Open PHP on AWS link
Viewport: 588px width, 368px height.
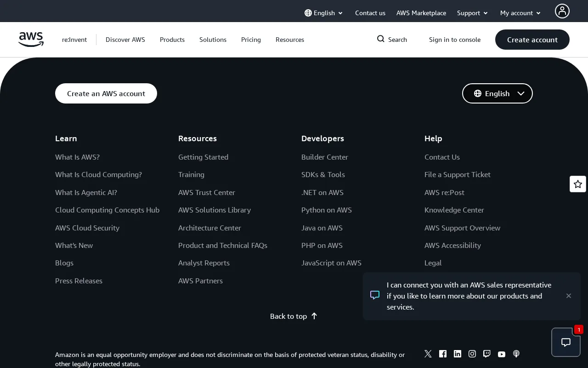[322, 245]
